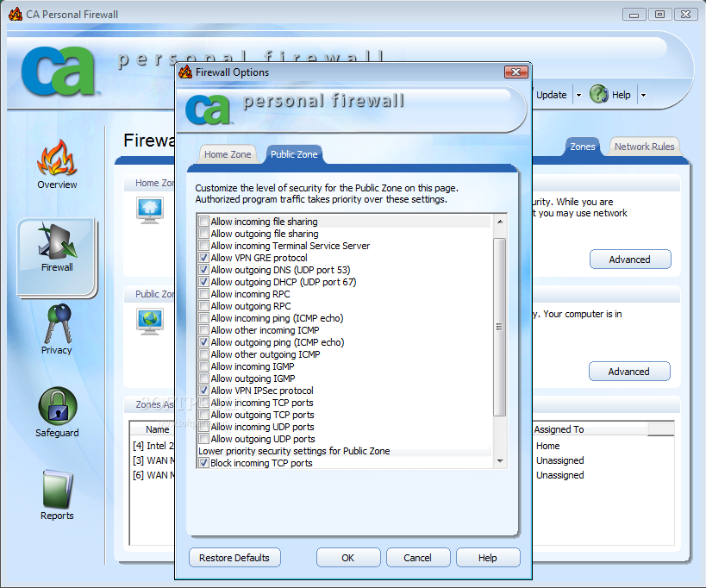
Task: Click the Update toolbar button
Action: (551, 95)
